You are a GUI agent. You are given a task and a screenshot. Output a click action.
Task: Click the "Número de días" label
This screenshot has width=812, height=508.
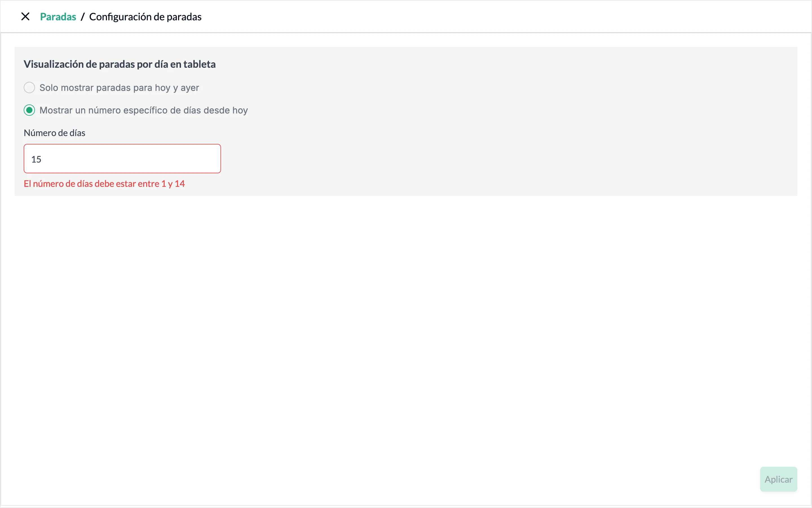[x=54, y=133]
